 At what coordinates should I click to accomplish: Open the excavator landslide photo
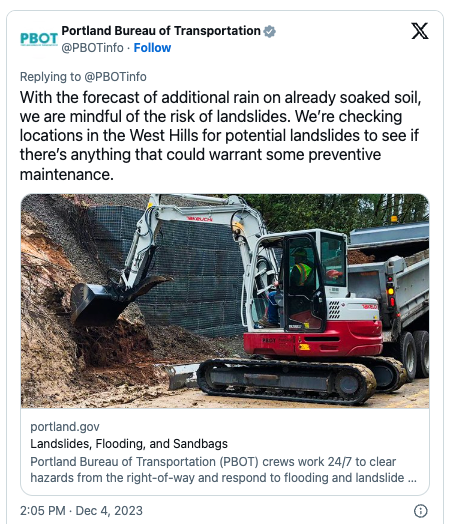pos(225,301)
